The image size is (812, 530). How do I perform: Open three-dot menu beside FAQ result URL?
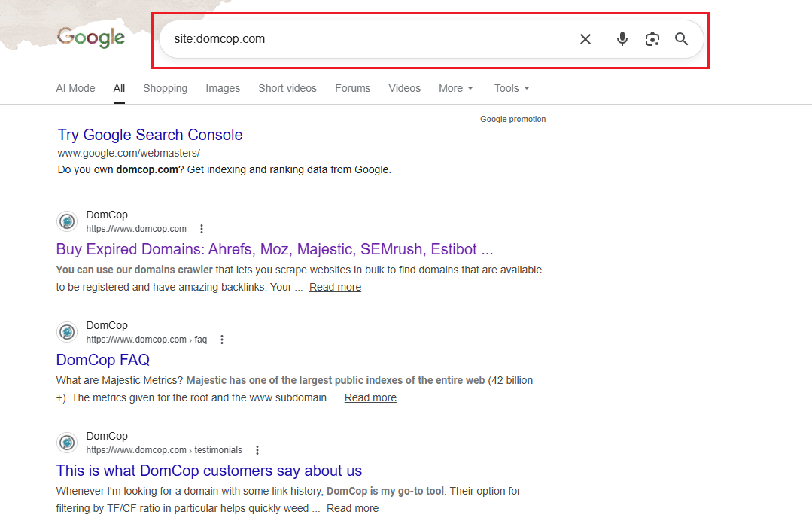(x=221, y=340)
